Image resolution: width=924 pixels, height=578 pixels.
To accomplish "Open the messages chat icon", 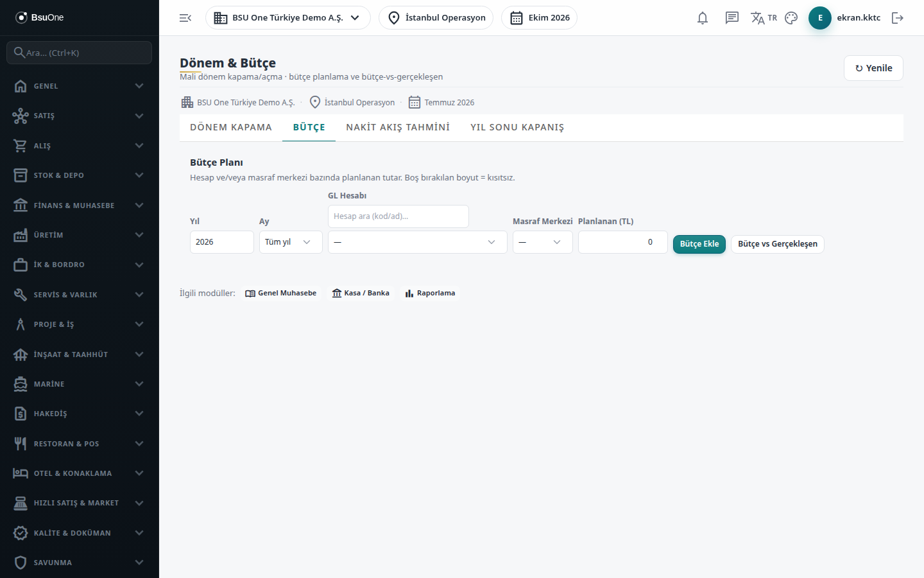I will point(732,18).
